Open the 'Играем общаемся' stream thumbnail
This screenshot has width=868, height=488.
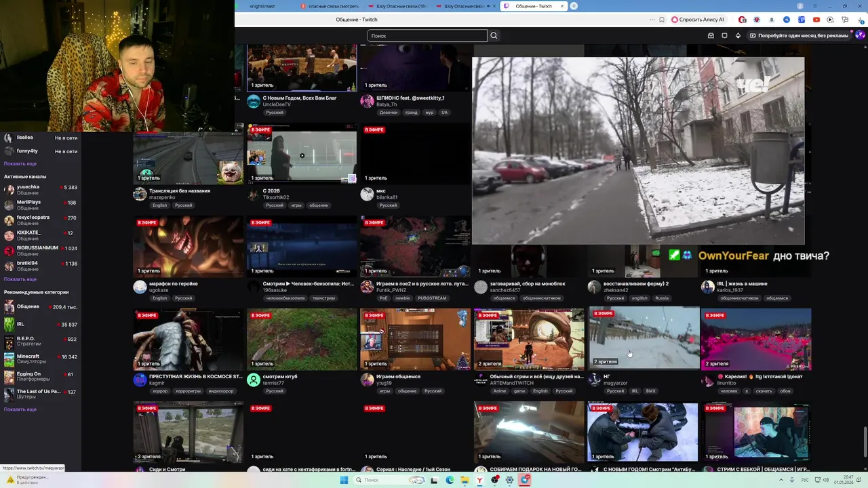(415, 339)
